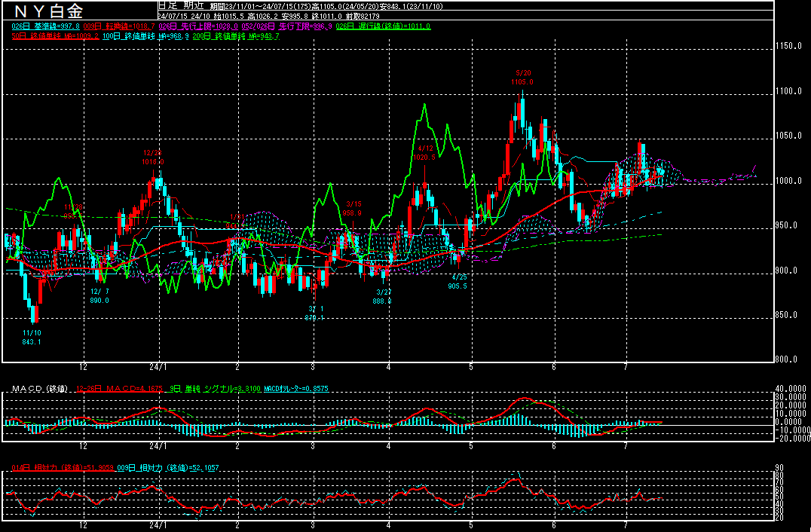This screenshot has width=811, height=532.
Task: Click the 12 month label under main chart
Action: click(x=83, y=367)
